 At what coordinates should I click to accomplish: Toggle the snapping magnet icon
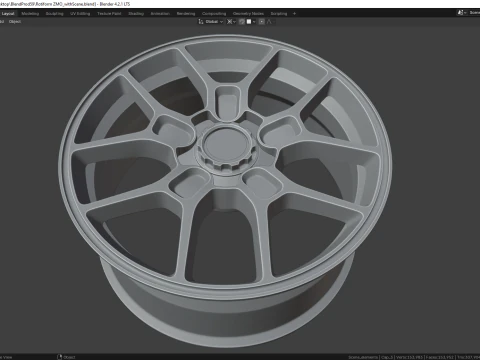242,22
